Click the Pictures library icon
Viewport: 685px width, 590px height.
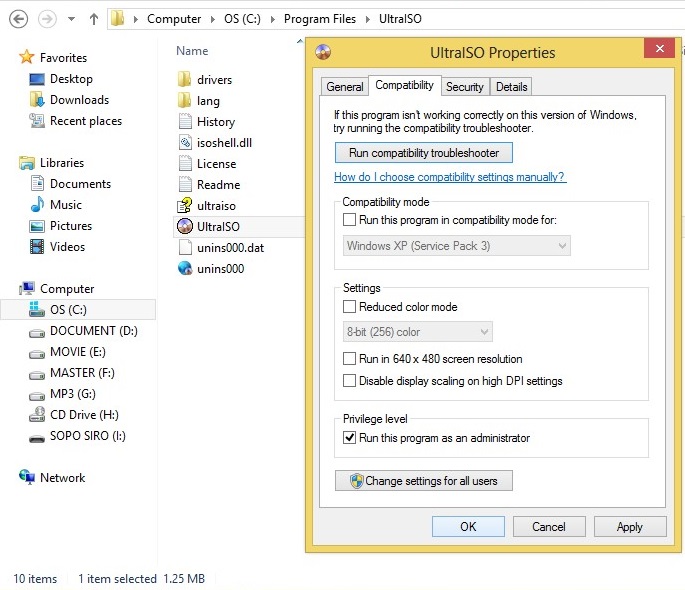click(37, 226)
